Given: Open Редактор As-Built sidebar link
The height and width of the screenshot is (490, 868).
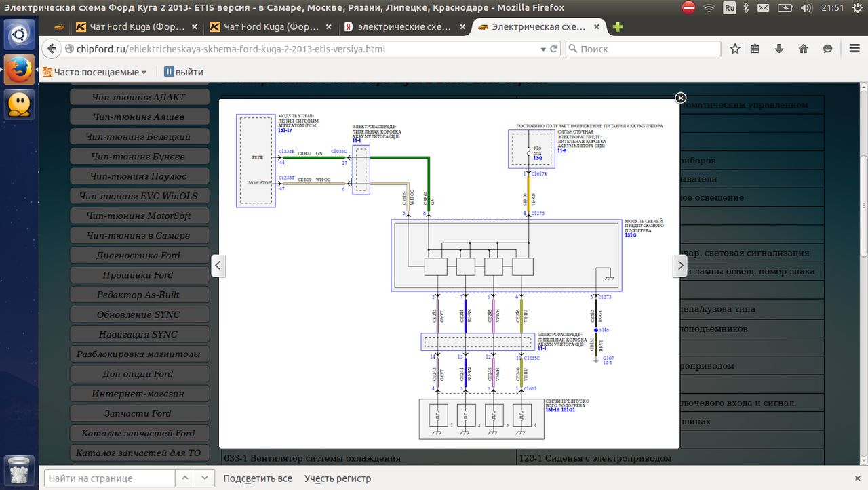Looking at the screenshot, I should [x=139, y=295].
